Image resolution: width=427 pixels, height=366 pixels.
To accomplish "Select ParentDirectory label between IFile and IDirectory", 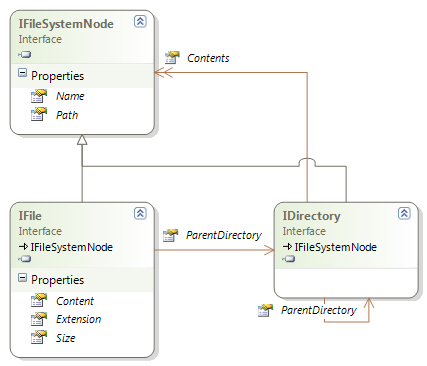I will tap(224, 235).
